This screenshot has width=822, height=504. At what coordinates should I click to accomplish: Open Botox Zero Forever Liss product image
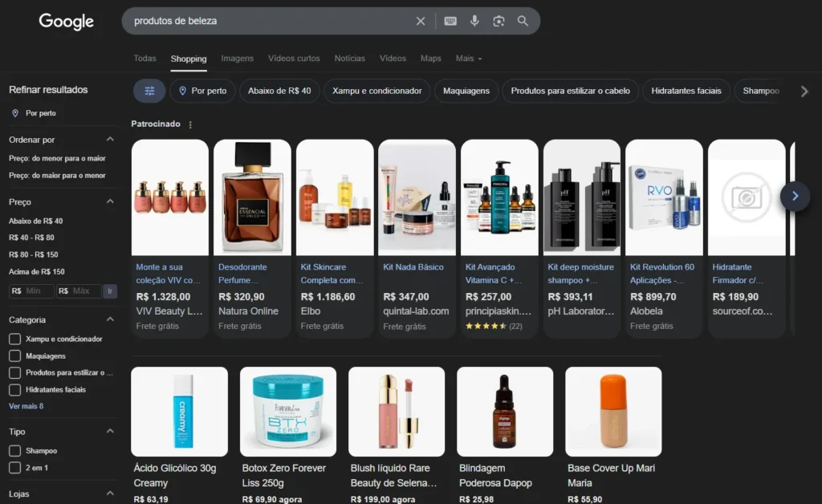[288, 412]
